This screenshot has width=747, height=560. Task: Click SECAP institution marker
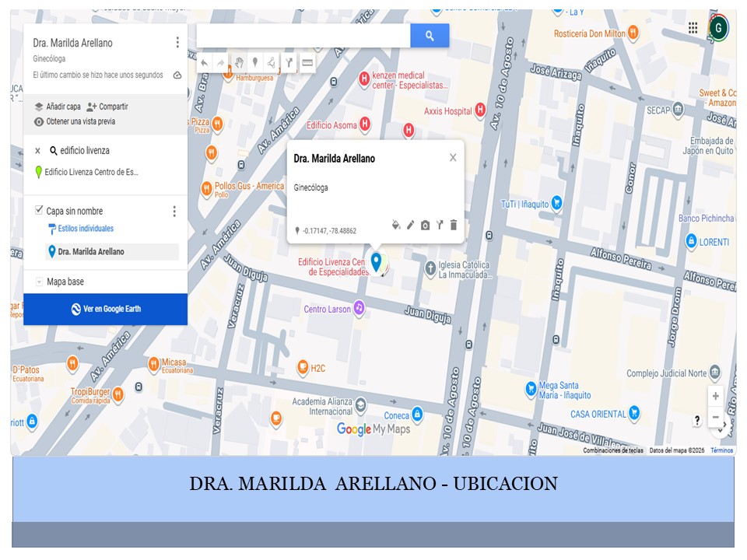pyautogui.click(x=678, y=110)
